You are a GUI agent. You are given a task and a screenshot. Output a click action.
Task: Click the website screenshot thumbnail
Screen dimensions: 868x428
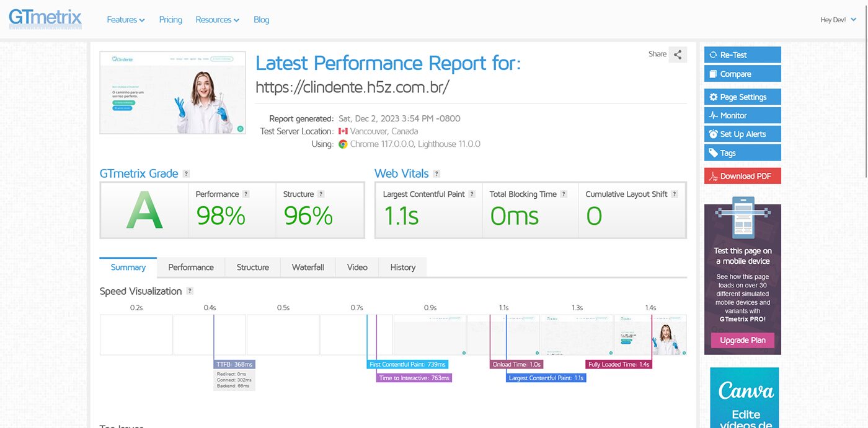[172, 92]
